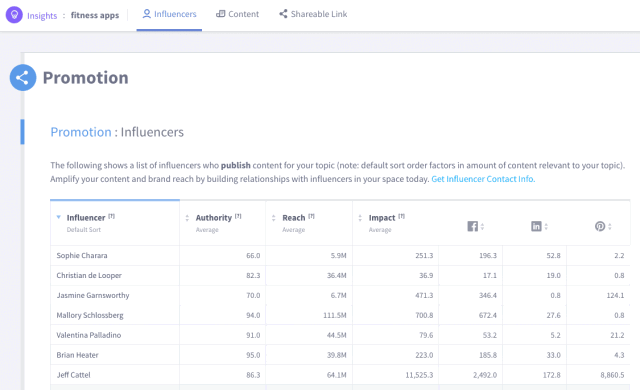
Task: Click Christian de Looper's reach 36.4M
Action: tap(337, 276)
